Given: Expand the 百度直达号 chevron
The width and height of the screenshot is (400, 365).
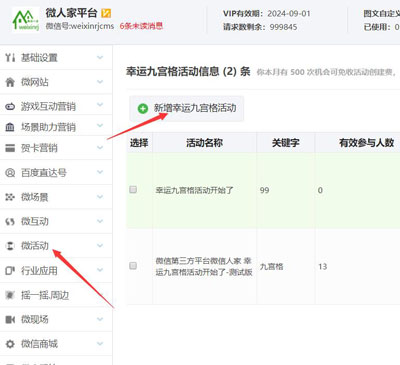Looking at the screenshot, I should [x=100, y=172].
